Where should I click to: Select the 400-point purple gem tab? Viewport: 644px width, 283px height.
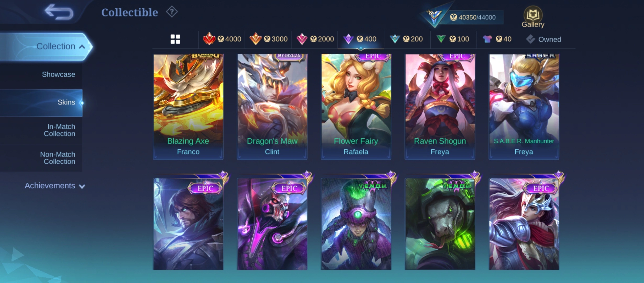(x=361, y=39)
